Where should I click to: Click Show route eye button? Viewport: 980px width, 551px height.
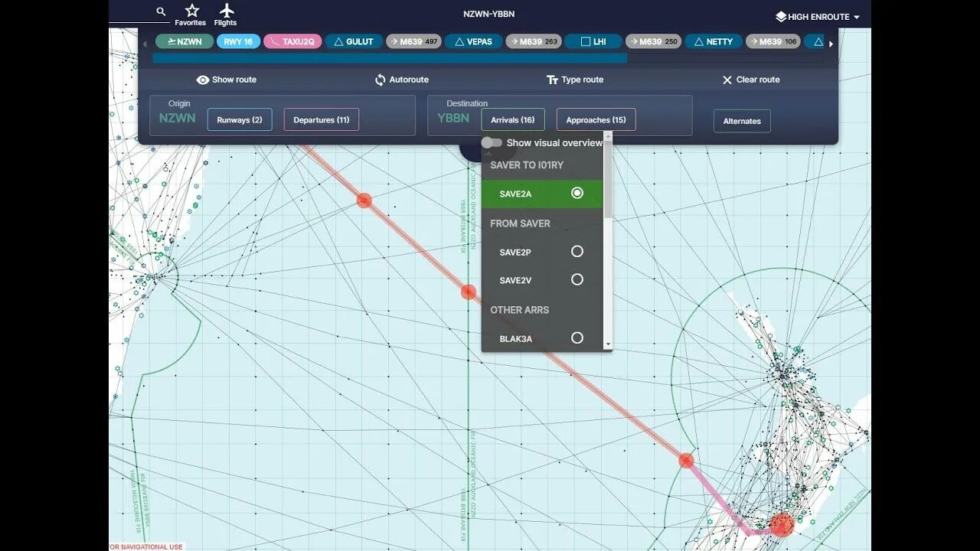pyautogui.click(x=226, y=80)
